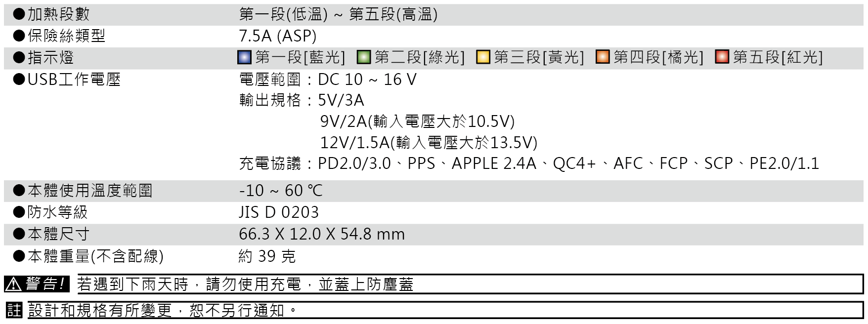Click the bullet before 保險絲類型
Viewport: 868px width, 324px height.
point(19,36)
